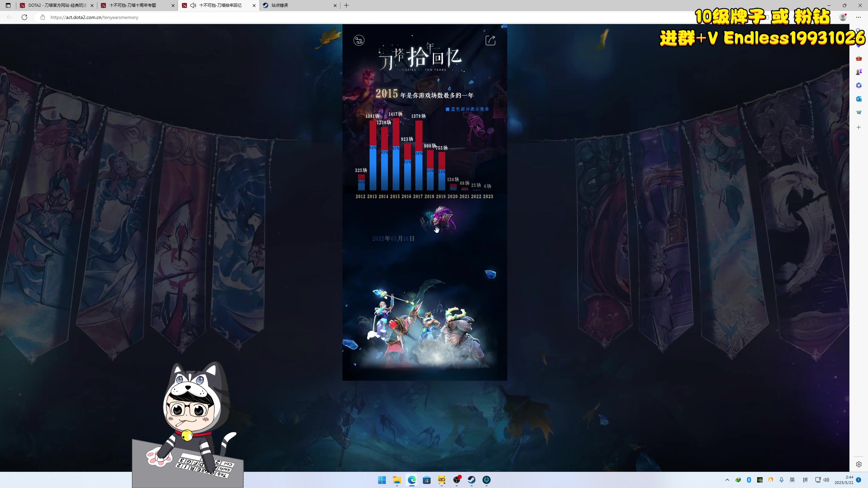The height and width of the screenshot is (488, 868).
Task: View site information lock icon
Action: click(43, 17)
